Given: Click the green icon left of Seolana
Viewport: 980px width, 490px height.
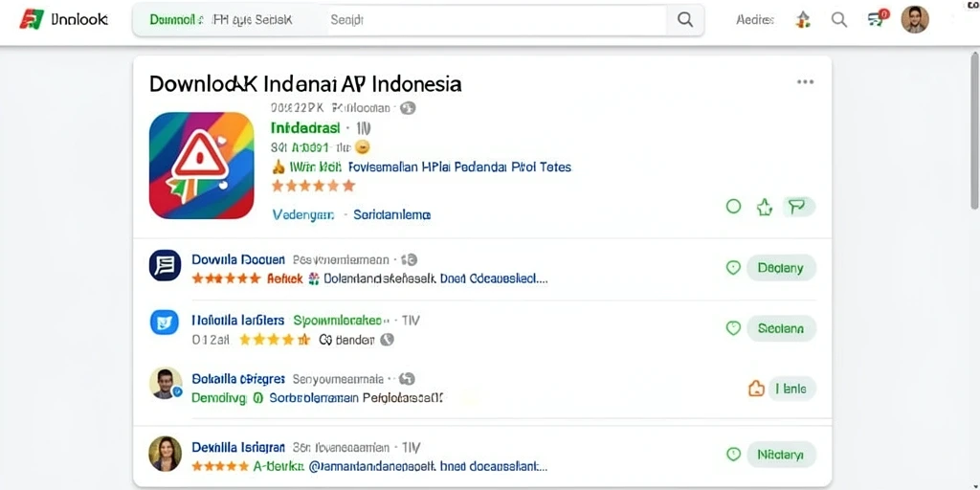Looking at the screenshot, I should [x=733, y=328].
